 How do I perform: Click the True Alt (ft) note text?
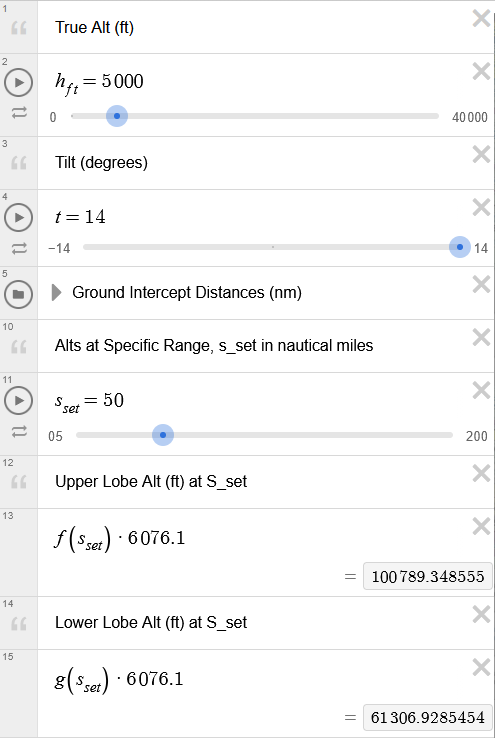coord(95,27)
